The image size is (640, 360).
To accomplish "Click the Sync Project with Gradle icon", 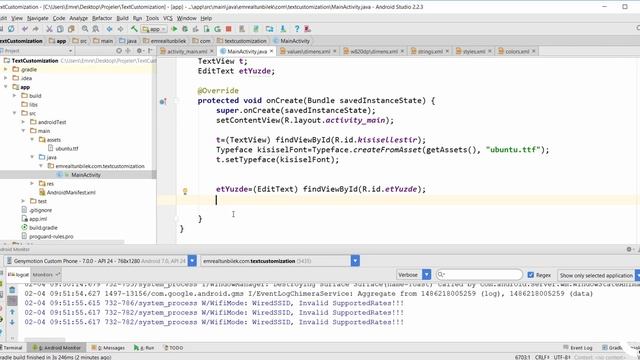I will click(x=256, y=29).
